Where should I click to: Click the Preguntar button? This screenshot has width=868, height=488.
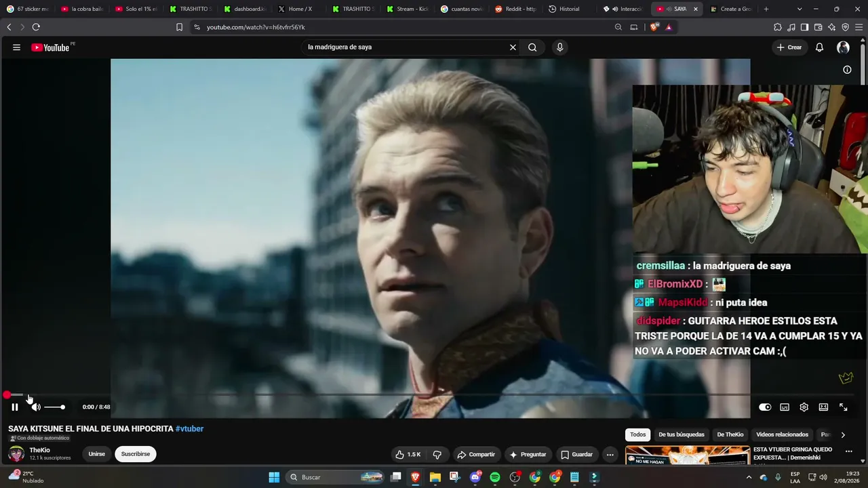tap(528, 454)
